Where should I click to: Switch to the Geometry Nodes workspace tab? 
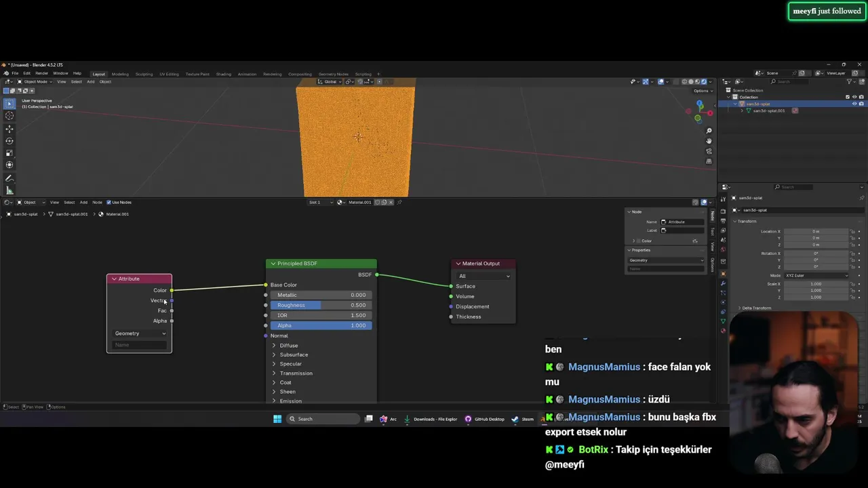(x=334, y=74)
